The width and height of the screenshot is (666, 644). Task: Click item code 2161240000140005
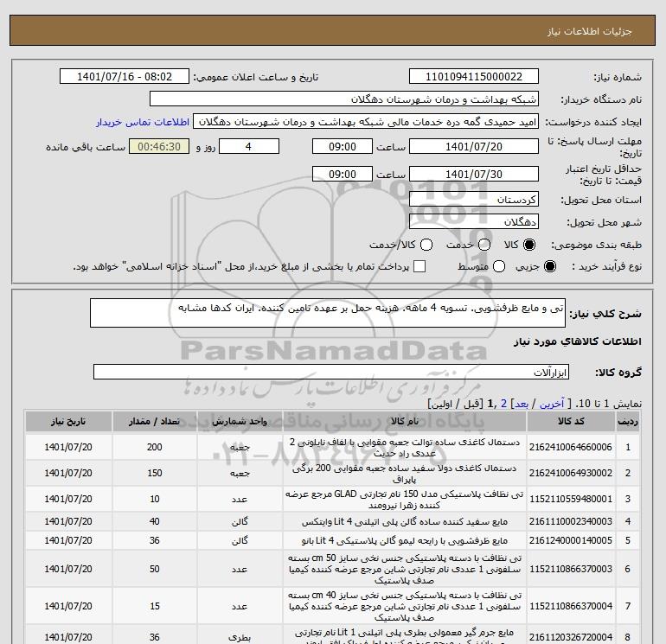(571, 540)
